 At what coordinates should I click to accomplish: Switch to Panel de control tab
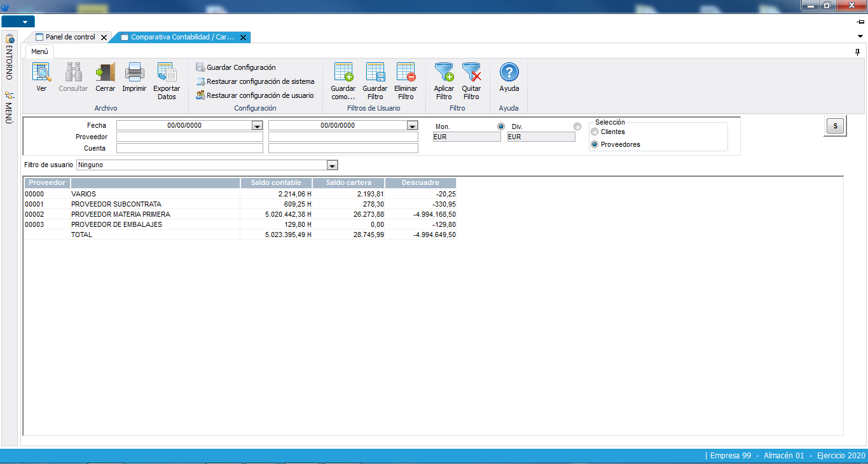[70, 38]
